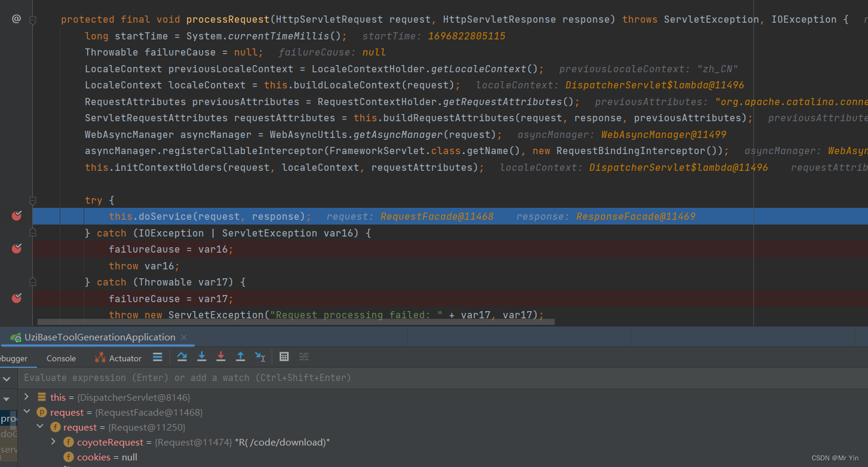Click the Actuator orange beans icon

[100, 357]
